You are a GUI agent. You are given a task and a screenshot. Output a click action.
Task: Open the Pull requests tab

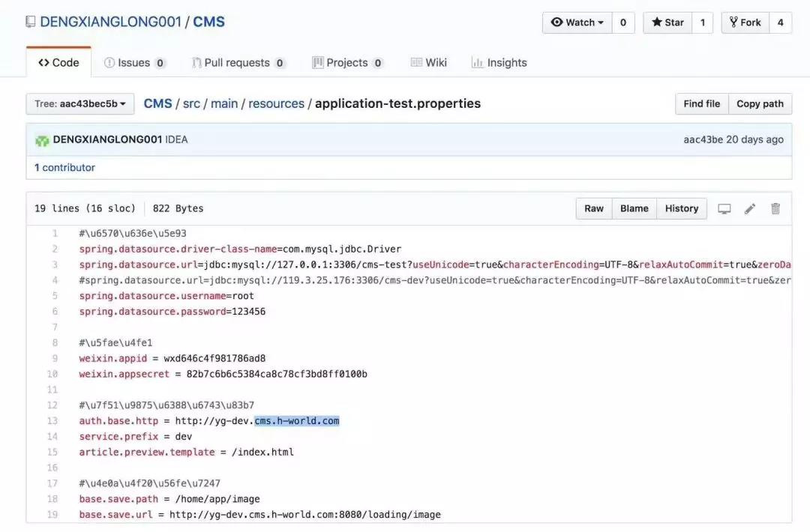[238, 63]
